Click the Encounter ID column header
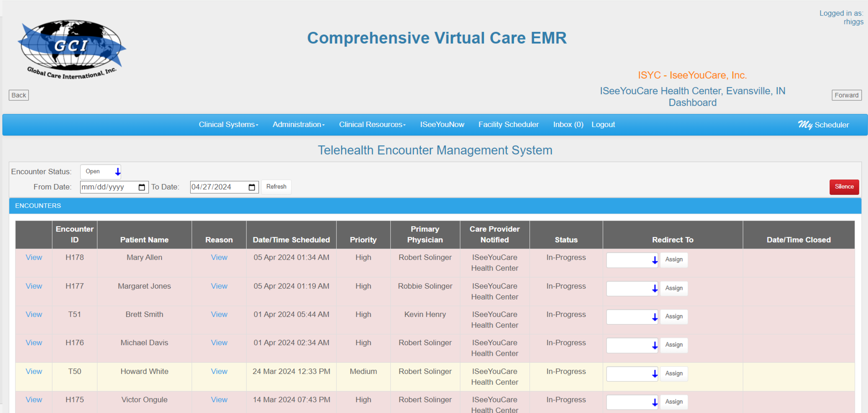868x413 pixels. pos(75,235)
